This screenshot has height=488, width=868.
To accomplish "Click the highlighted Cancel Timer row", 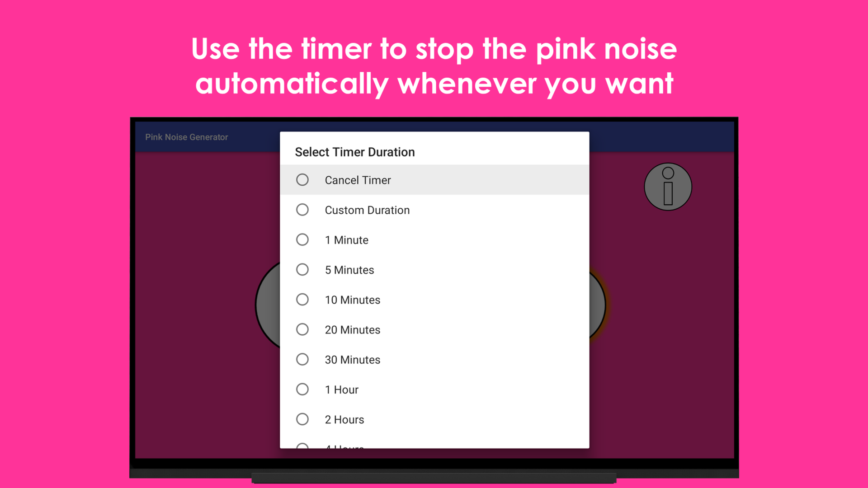I will [434, 179].
